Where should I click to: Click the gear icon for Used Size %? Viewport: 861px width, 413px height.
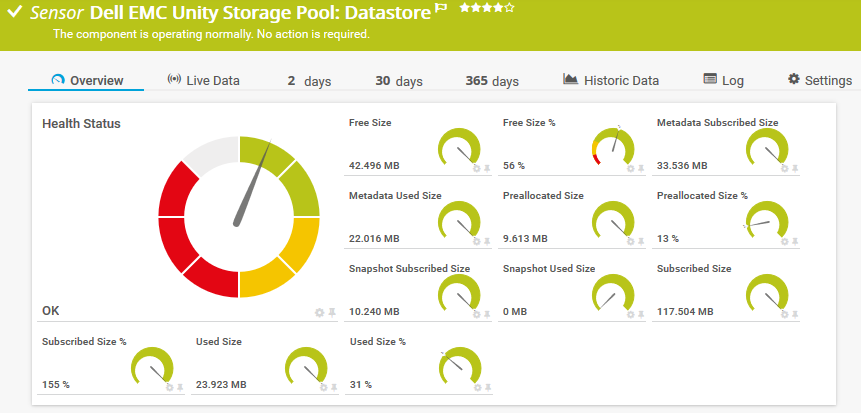click(x=476, y=386)
